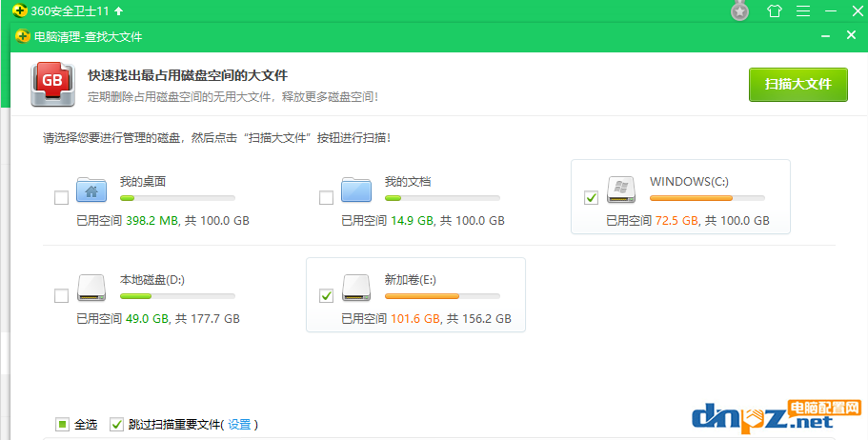Open the medal badge icon in title bar
Viewport: 868px width, 440px height.
[739, 10]
